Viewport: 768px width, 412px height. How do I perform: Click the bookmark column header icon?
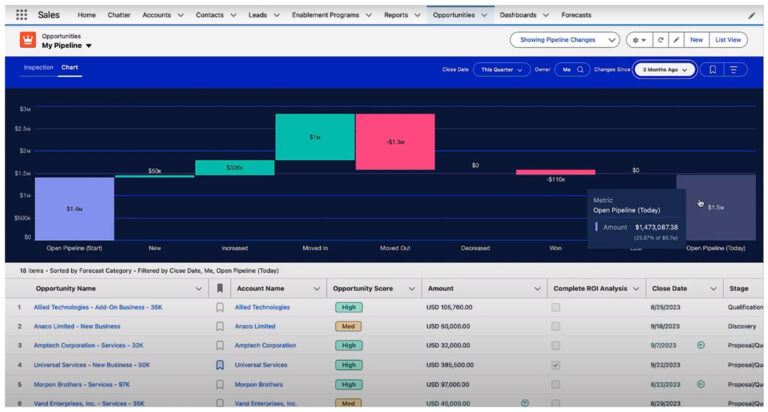220,289
